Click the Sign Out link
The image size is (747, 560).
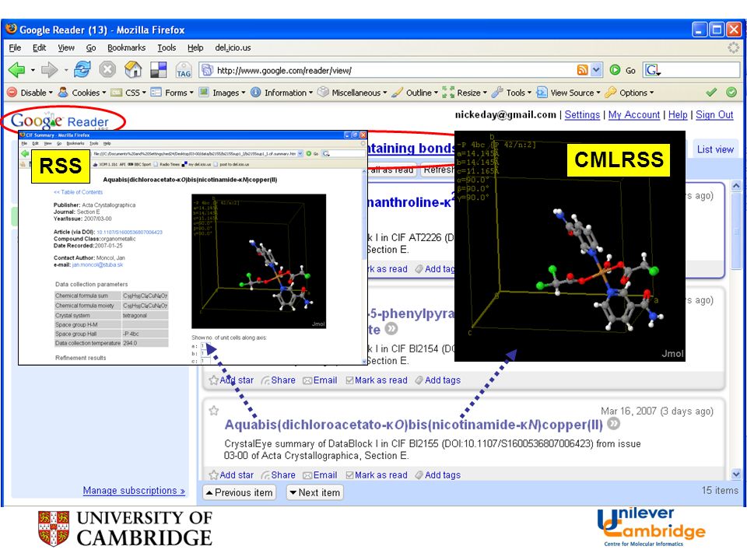(x=714, y=115)
